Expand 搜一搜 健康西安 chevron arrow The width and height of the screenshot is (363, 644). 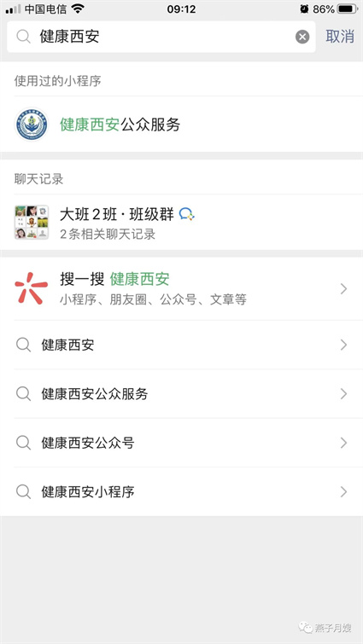343,289
